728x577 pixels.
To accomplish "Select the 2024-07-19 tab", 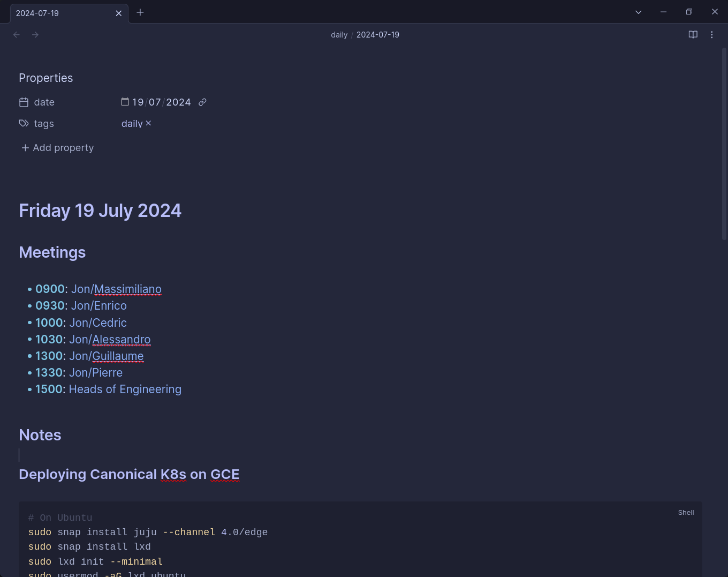I will coord(59,13).
